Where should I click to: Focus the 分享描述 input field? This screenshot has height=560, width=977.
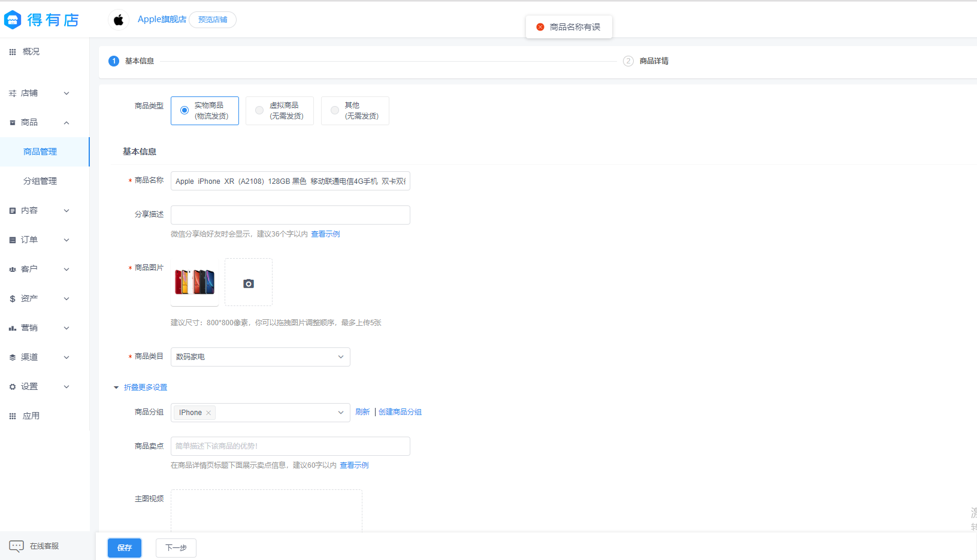coord(291,215)
